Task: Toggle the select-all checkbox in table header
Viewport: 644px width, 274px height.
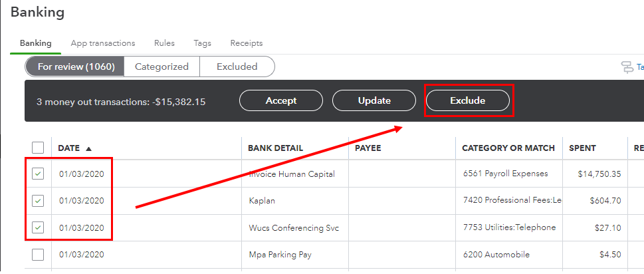Action: tap(38, 148)
